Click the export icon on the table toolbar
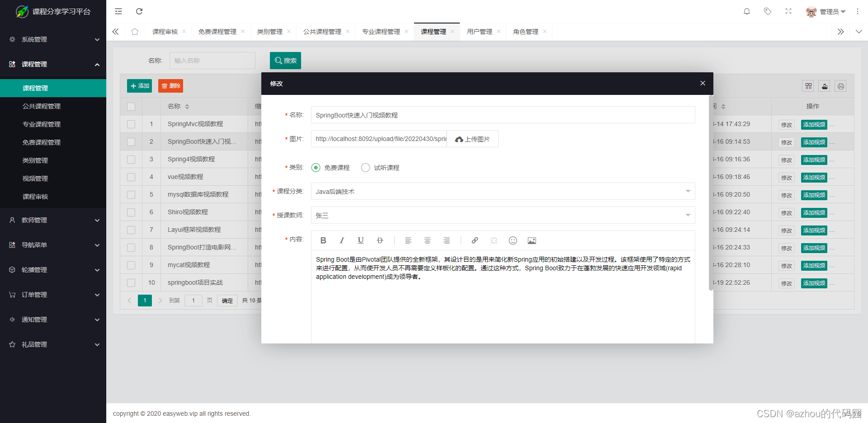This screenshot has width=868, height=423. point(824,86)
